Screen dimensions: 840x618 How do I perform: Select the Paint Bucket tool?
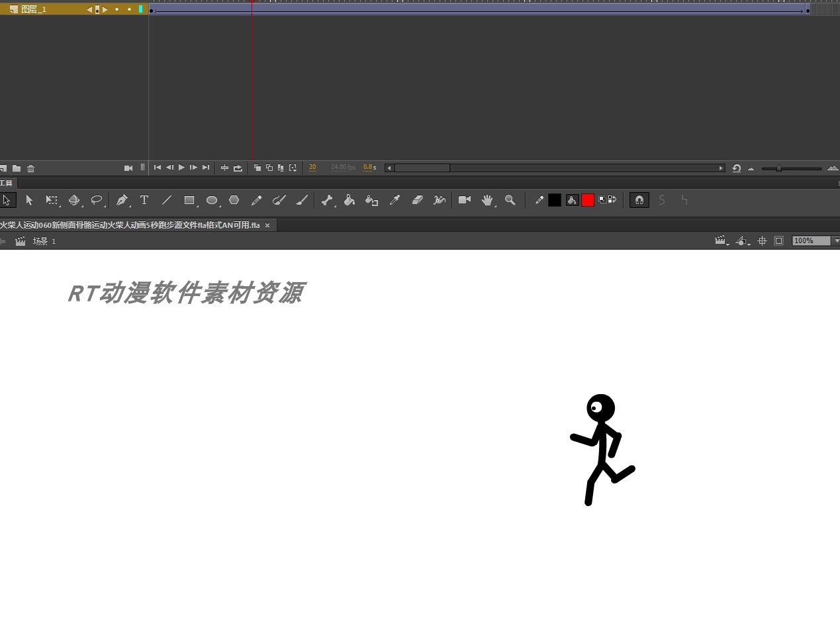[x=350, y=200]
